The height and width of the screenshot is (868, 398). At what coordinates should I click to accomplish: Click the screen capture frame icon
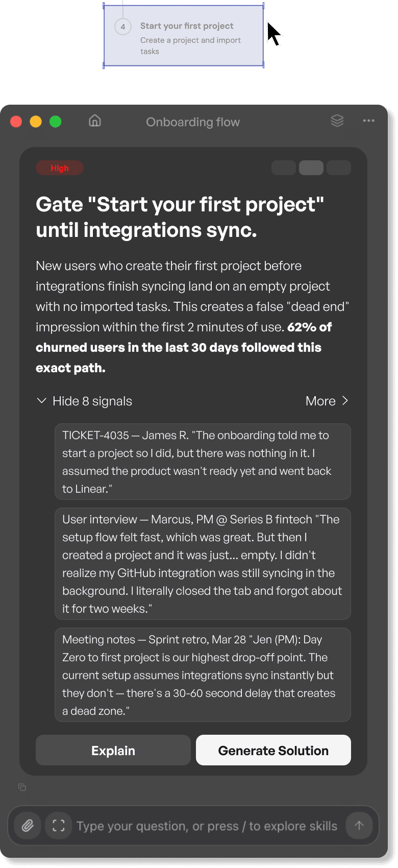click(58, 825)
